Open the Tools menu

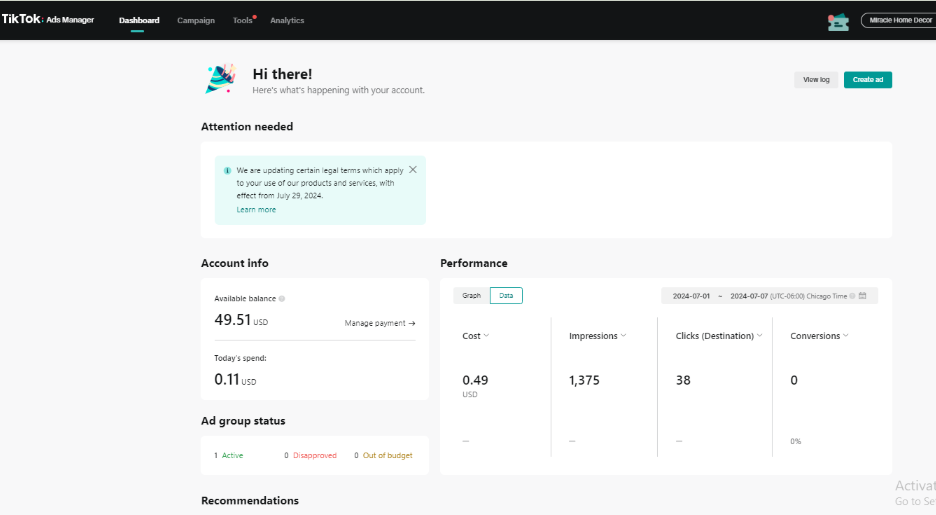[242, 21]
